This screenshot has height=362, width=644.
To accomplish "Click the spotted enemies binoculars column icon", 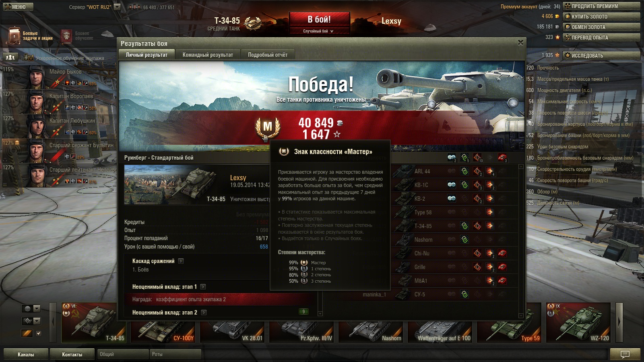I will tap(452, 158).
